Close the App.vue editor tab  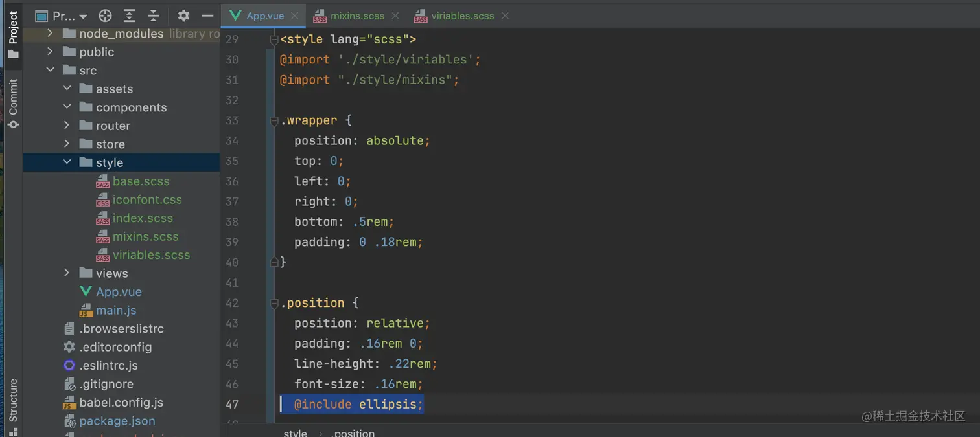click(x=295, y=16)
